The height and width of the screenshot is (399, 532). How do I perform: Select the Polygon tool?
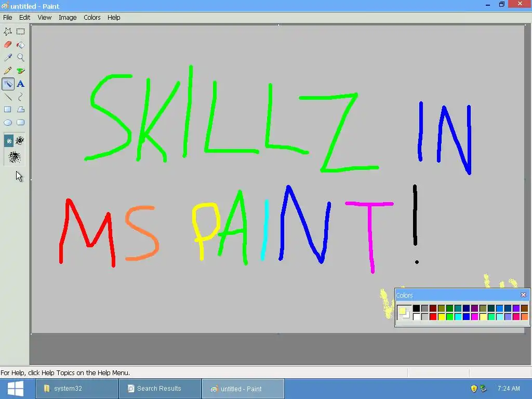coord(21,110)
